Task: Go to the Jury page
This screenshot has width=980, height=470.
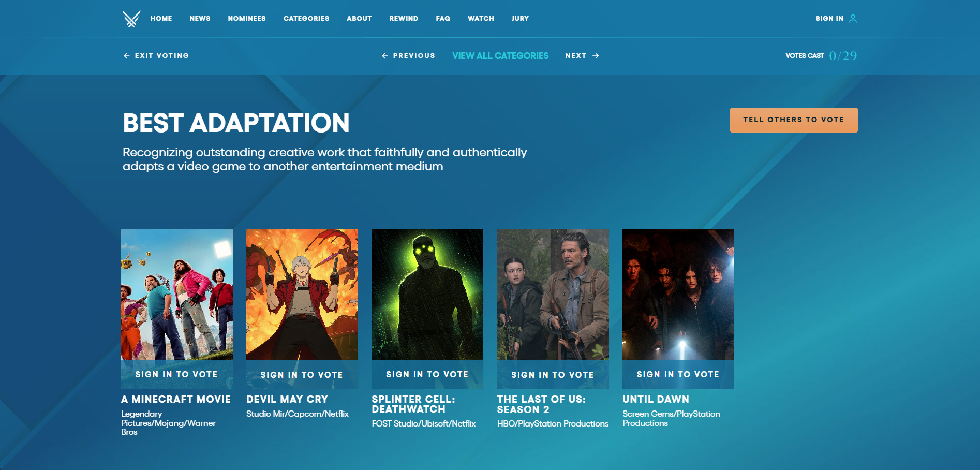Action: point(520,19)
